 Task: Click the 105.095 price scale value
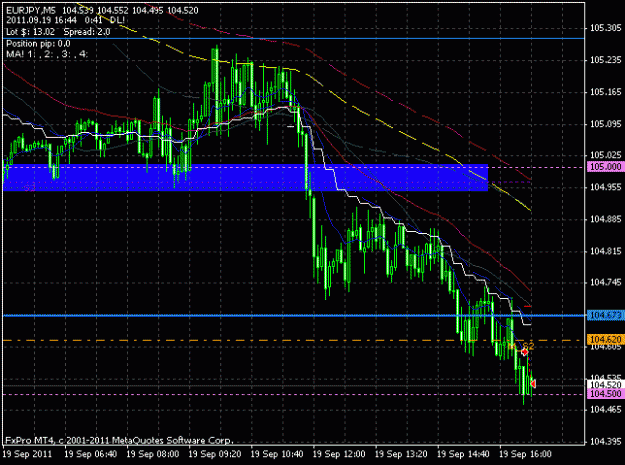tap(605, 124)
